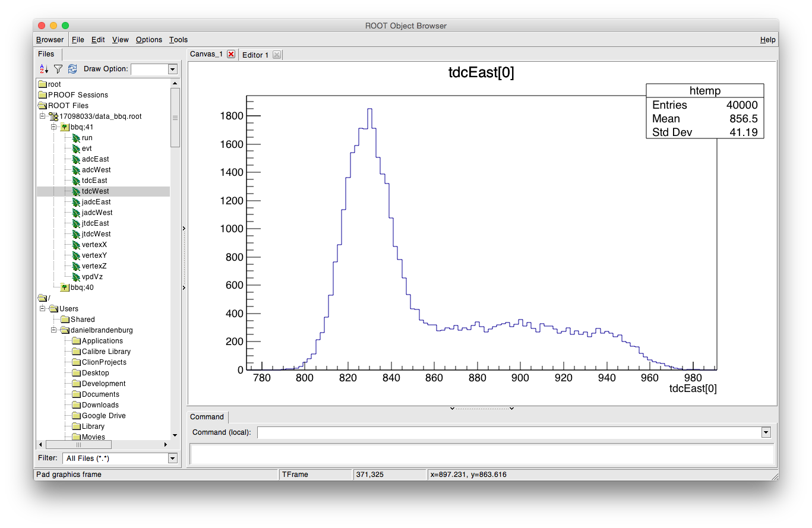
Task: Open the Command history dropdown arrow
Action: [766, 432]
